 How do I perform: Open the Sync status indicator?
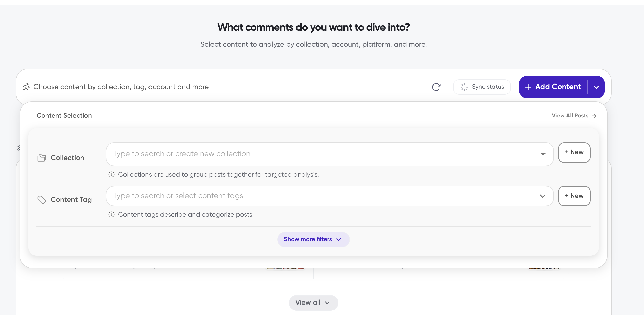tap(482, 87)
